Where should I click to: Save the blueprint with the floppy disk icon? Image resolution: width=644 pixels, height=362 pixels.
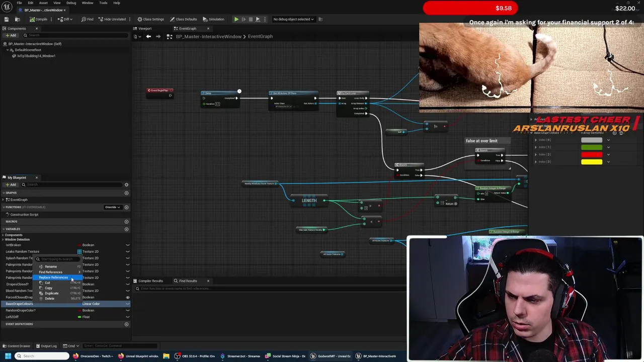tap(6, 19)
